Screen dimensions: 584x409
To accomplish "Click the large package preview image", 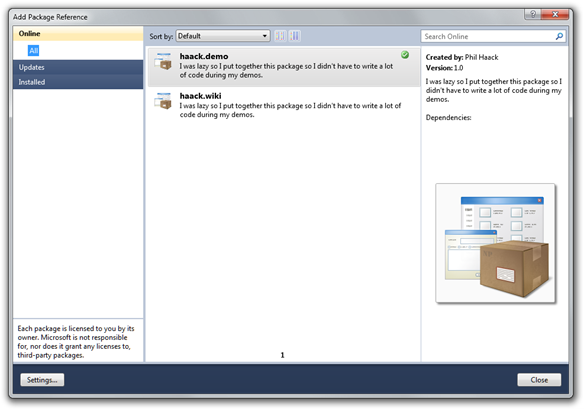I will click(x=496, y=243).
